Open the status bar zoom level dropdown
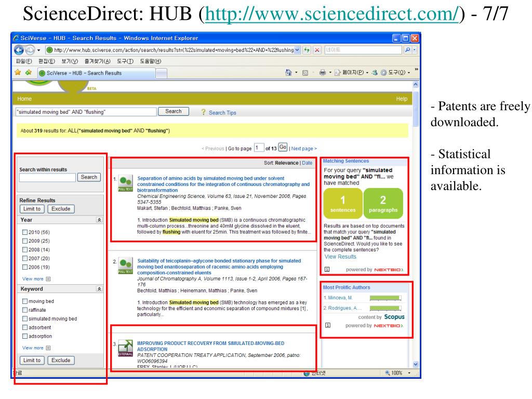The width and height of the screenshot is (532, 399). coord(409,373)
